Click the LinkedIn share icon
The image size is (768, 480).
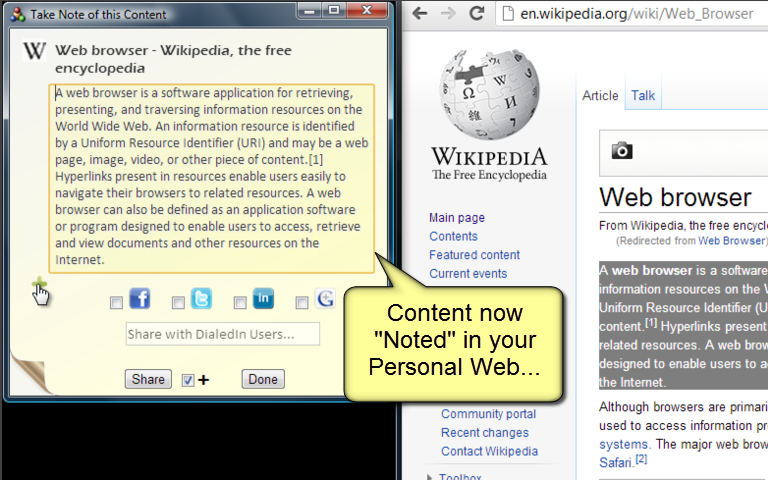[263, 298]
